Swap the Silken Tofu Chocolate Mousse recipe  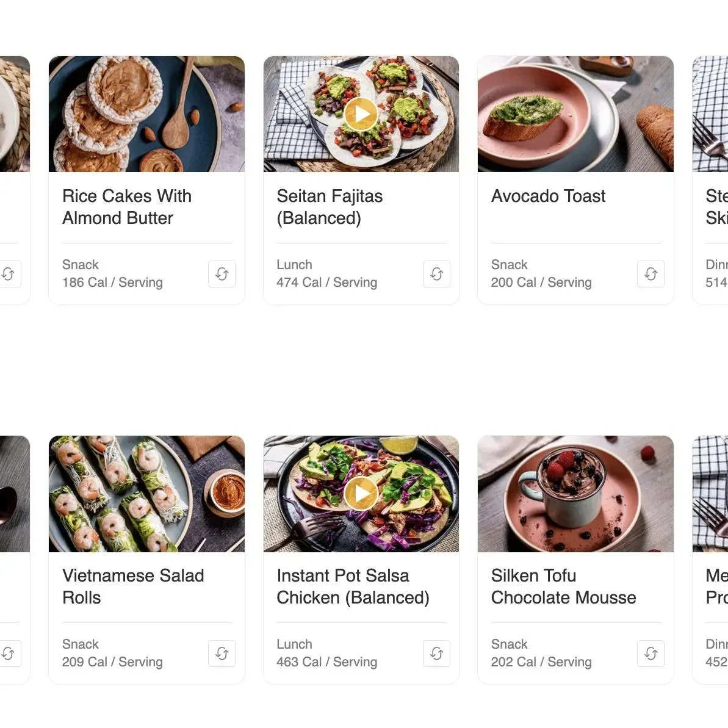(651, 654)
